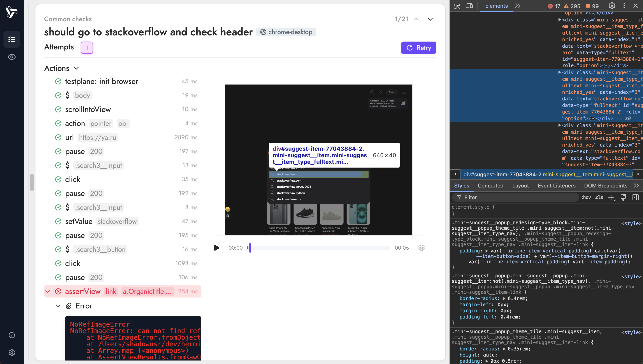The height and width of the screenshot is (364, 643).
Task: Play the test recording video
Action: (216, 248)
